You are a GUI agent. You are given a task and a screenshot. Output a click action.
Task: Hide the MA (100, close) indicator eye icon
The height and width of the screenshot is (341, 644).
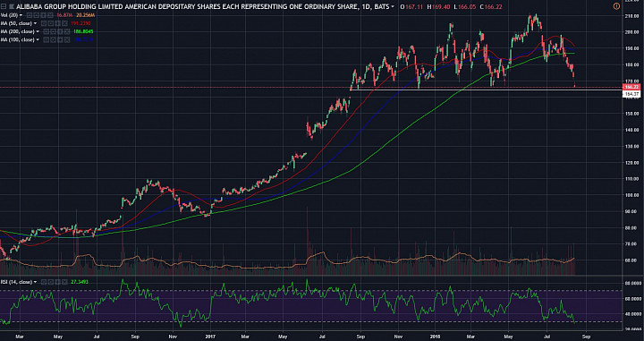tap(46, 40)
